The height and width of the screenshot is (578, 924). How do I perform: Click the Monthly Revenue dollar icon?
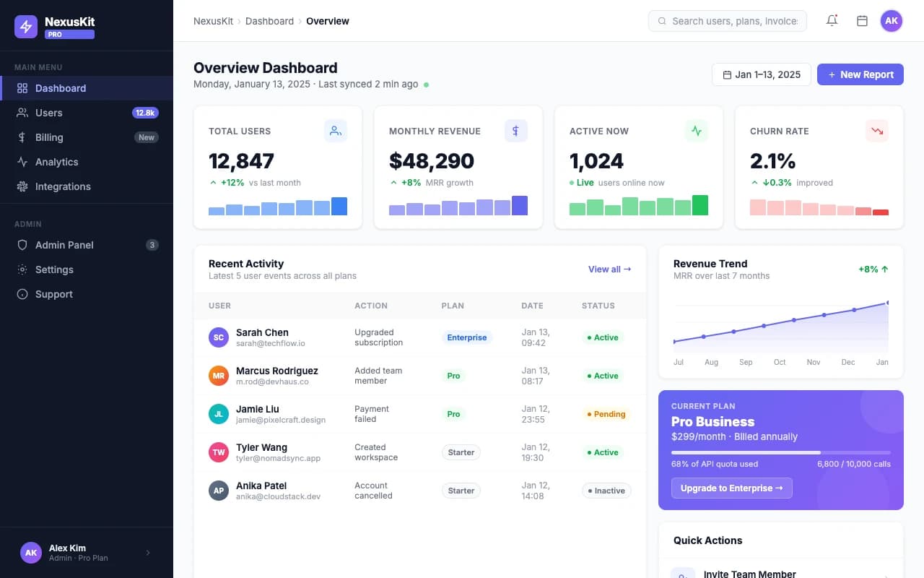point(515,131)
